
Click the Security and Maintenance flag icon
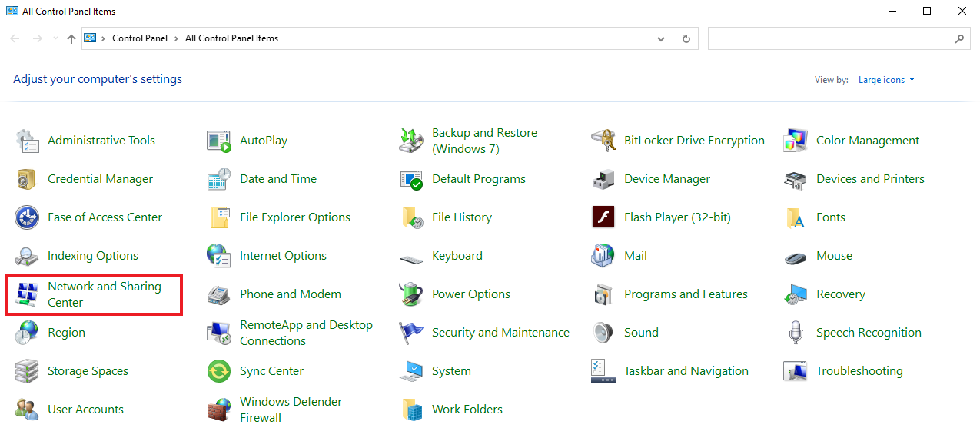tap(411, 333)
